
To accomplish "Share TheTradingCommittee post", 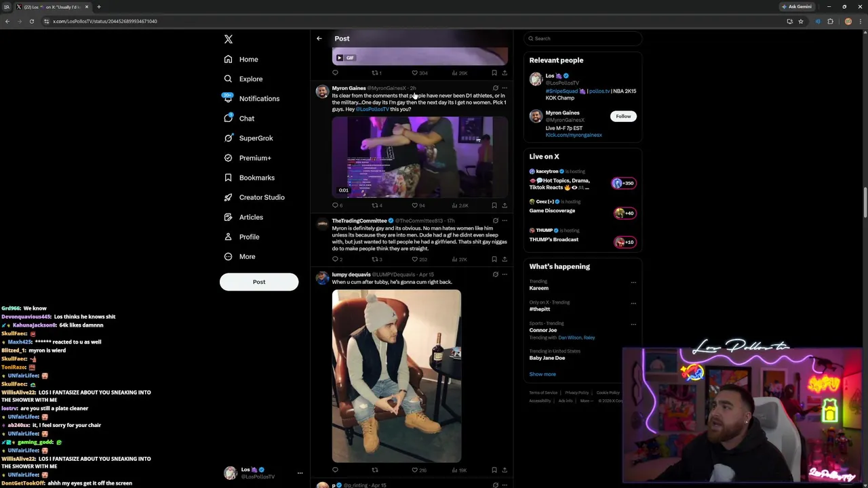I will 505,260.
